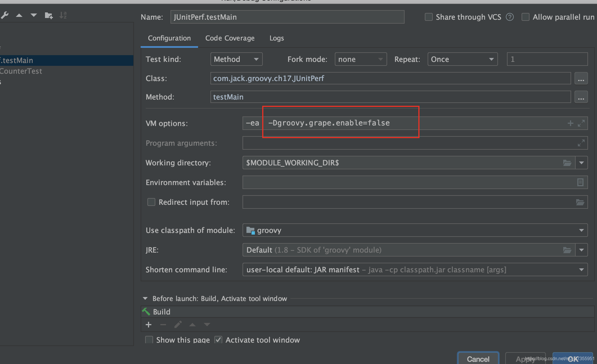Click the wrench edit templates icon

click(5, 15)
